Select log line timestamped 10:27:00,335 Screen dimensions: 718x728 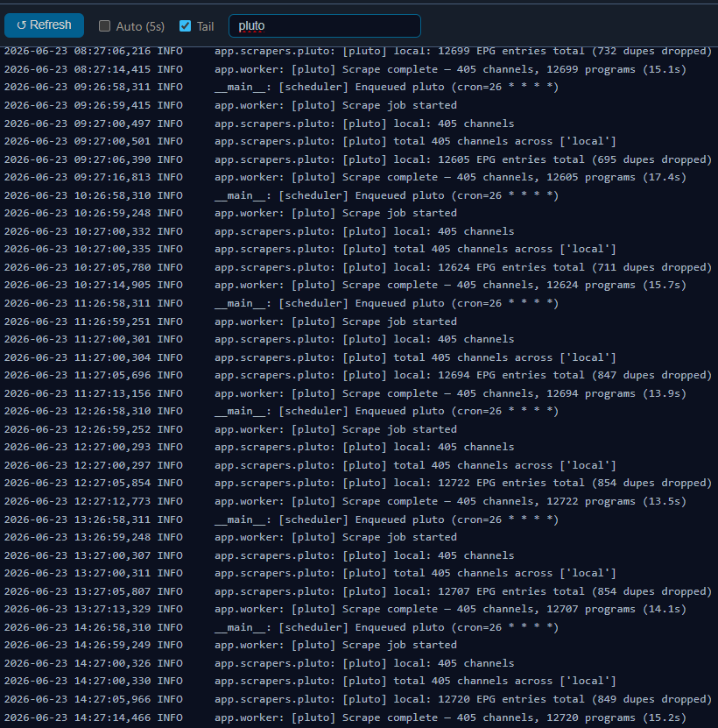(x=310, y=250)
